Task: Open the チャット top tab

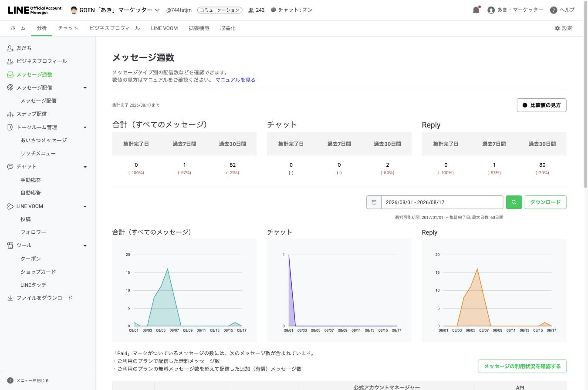Action: (68, 28)
